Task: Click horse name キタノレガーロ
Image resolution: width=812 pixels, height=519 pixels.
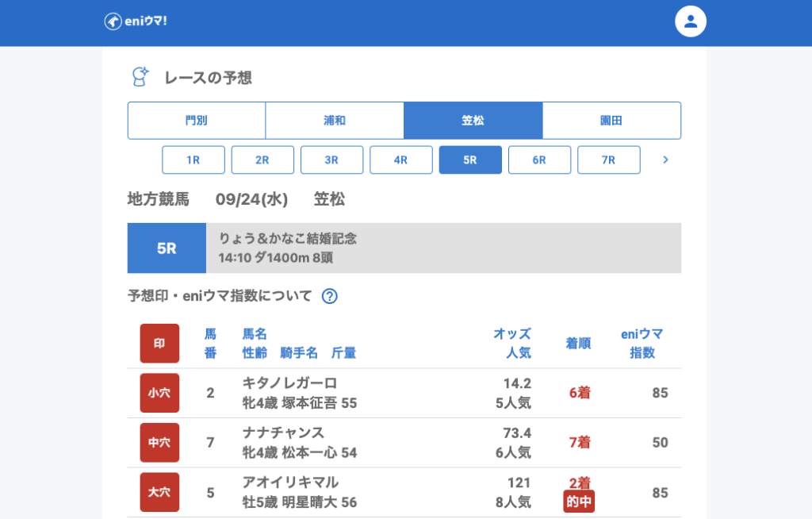Action: [x=289, y=383]
